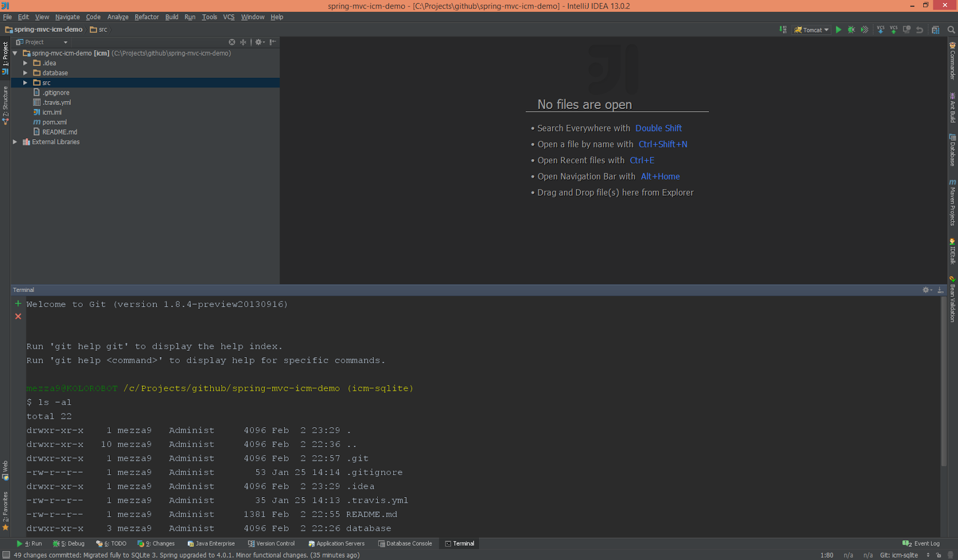
Task: Start debugging with the bug icon
Action: pyautogui.click(x=851, y=29)
